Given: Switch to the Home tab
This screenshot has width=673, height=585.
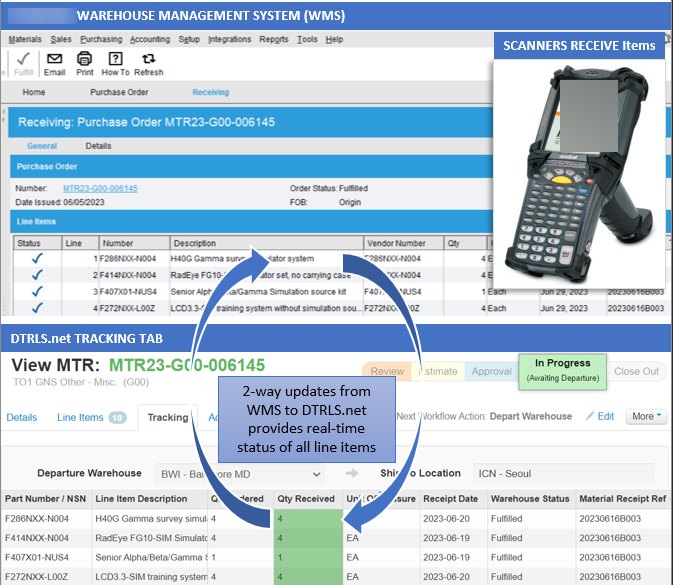Looking at the screenshot, I should 33,92.
